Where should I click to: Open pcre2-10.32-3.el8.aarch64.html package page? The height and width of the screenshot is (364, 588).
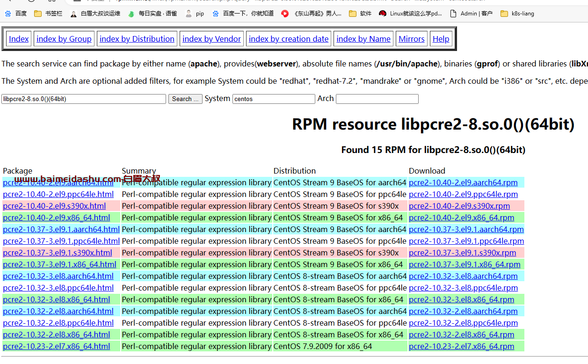click(x=58, y=276)
